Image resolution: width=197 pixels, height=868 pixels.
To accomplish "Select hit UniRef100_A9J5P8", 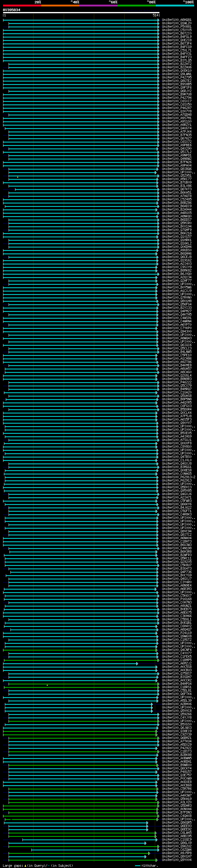I will click(x=176, y=853).
